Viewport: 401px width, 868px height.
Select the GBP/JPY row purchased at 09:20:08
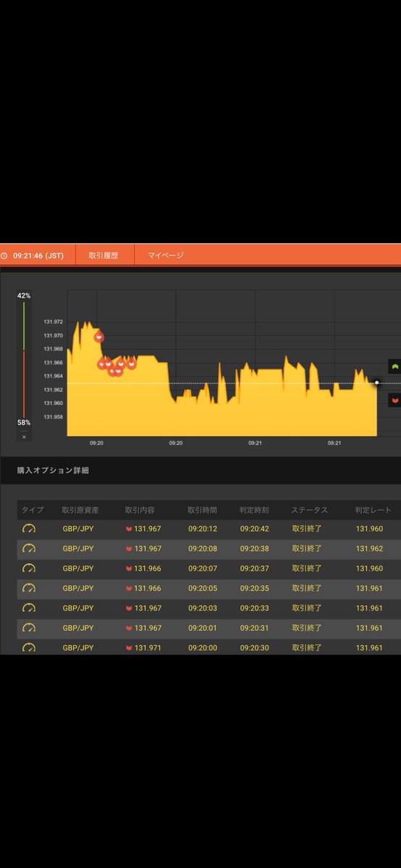point(208,549)
